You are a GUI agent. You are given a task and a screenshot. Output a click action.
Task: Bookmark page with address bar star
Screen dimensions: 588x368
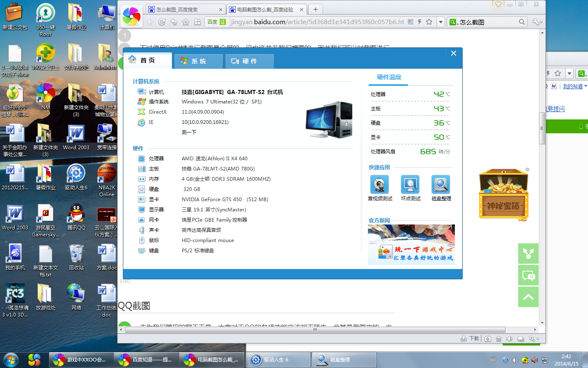coord(429,22)
